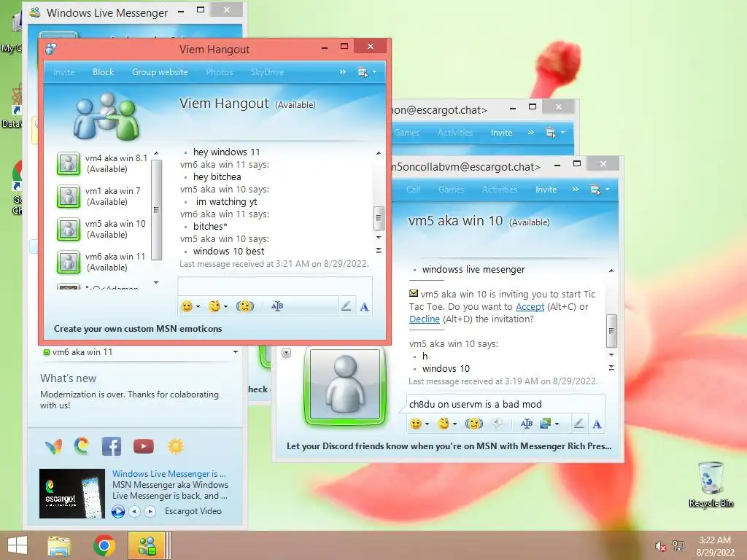Open Games in vm5 chat toolbar
Viewport: 747px width, 560px height.
(x=451, y=190)
